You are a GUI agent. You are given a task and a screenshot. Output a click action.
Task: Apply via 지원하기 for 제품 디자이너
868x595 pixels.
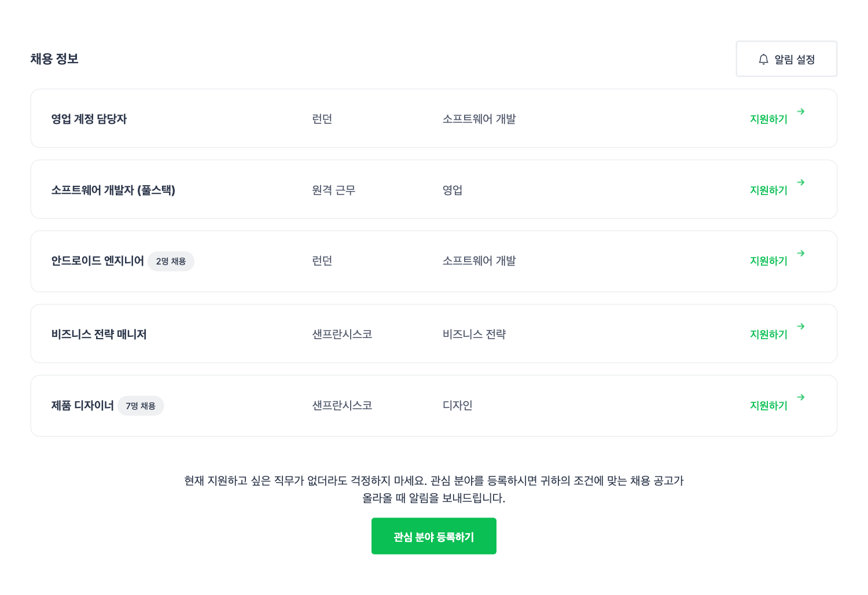pos(768,406)
